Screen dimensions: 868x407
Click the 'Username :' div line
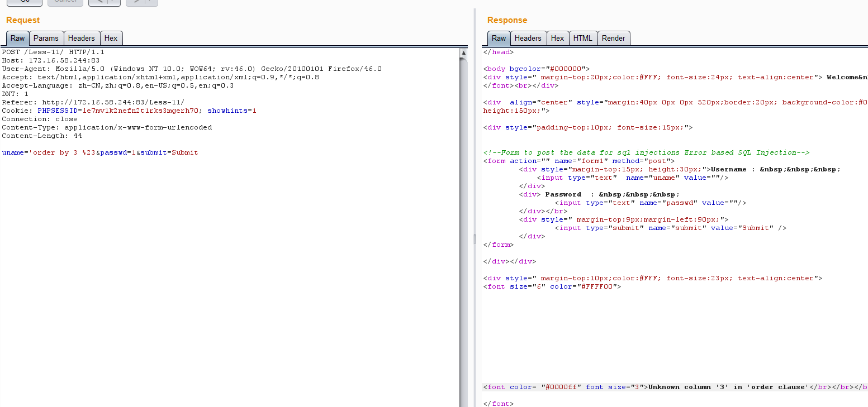(680, 169)
